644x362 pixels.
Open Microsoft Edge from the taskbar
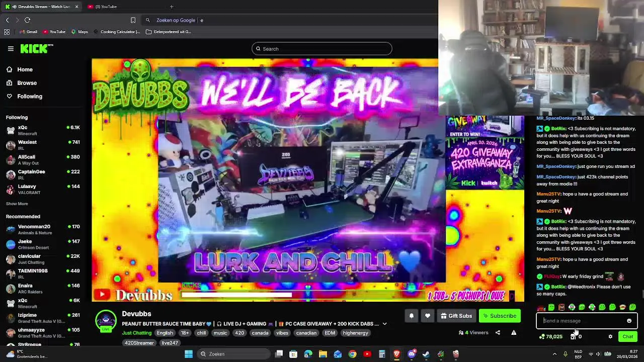point(308,354)
